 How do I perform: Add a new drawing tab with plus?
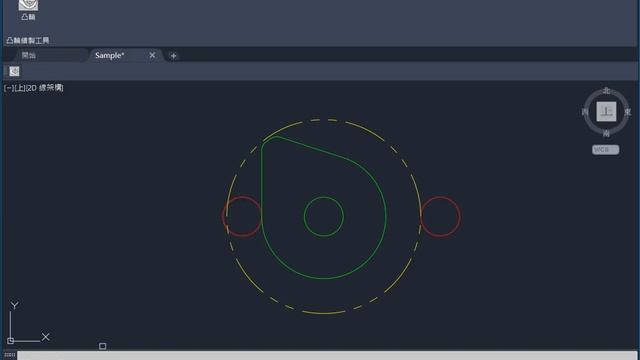173,56
